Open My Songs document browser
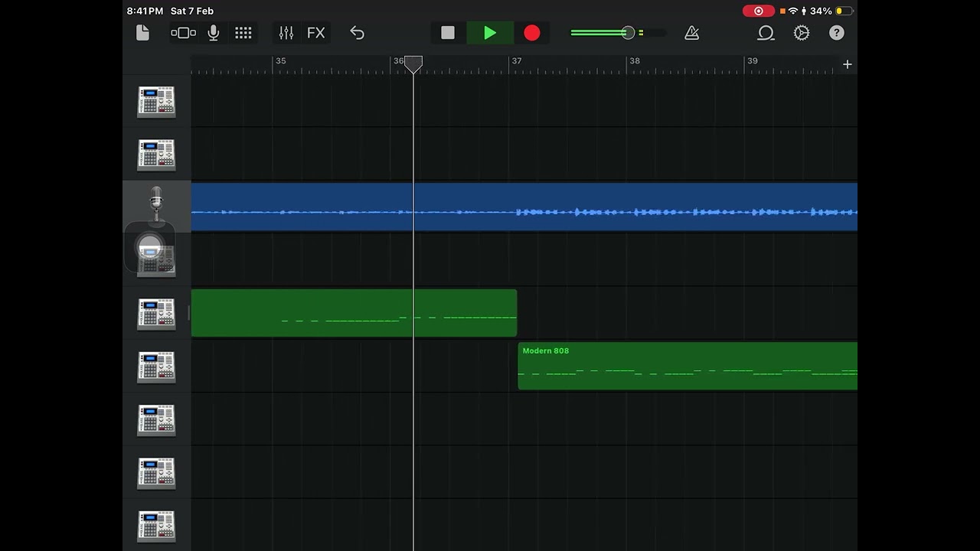 pyautogui.click(x=142, y=33)
